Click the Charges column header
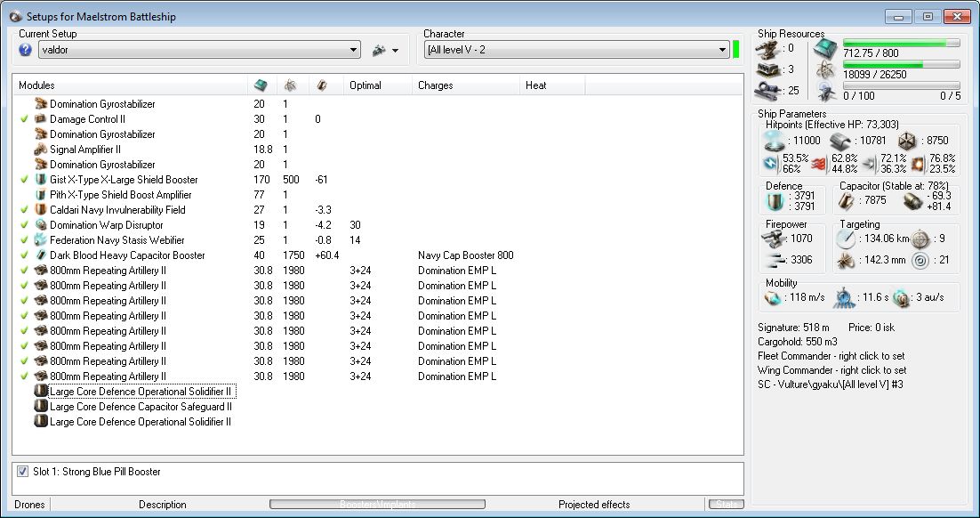980x518 pixels. click(x=465, y=85)
